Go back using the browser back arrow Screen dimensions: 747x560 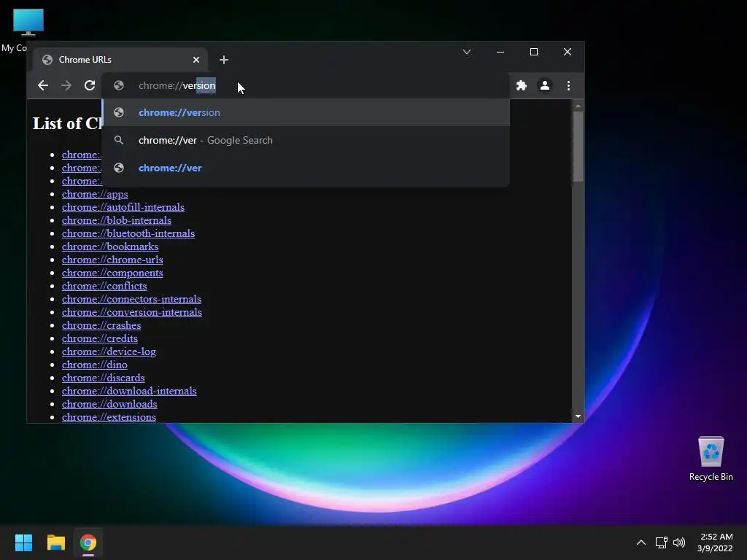(43, 86)
